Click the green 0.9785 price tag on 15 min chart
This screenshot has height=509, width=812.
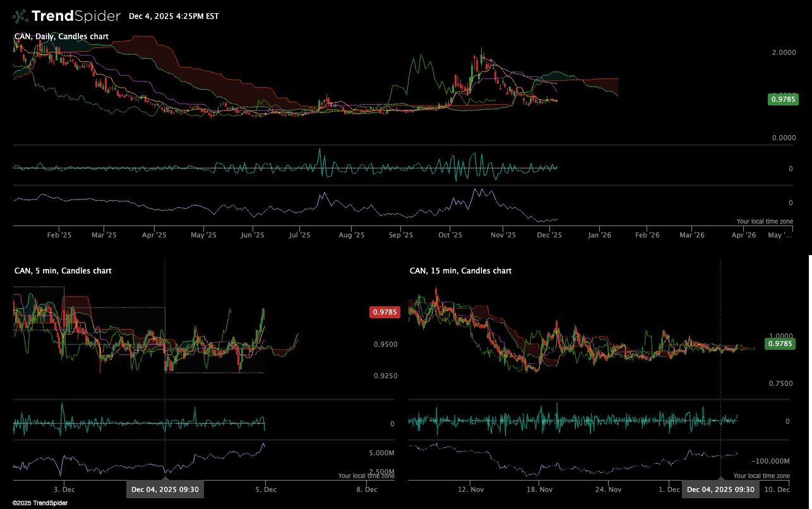(781, 344)
